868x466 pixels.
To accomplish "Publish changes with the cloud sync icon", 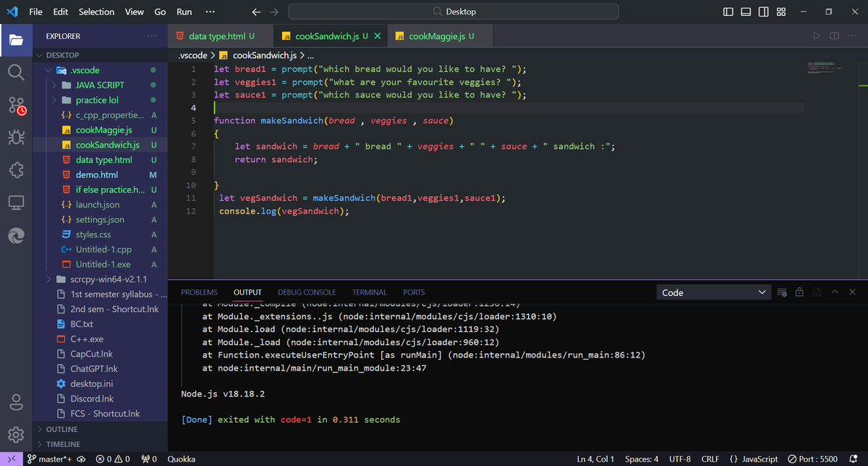I will click(x=81, y=459).
